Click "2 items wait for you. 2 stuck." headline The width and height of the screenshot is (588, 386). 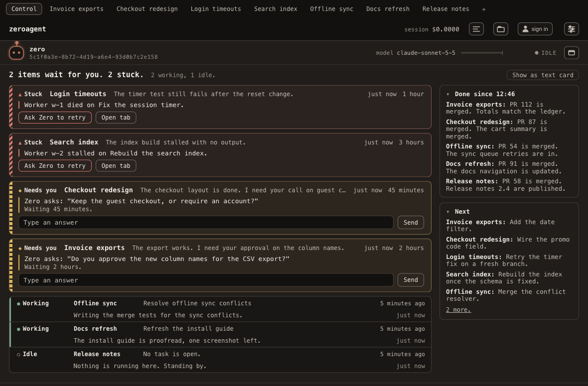(x=76, y=75)
